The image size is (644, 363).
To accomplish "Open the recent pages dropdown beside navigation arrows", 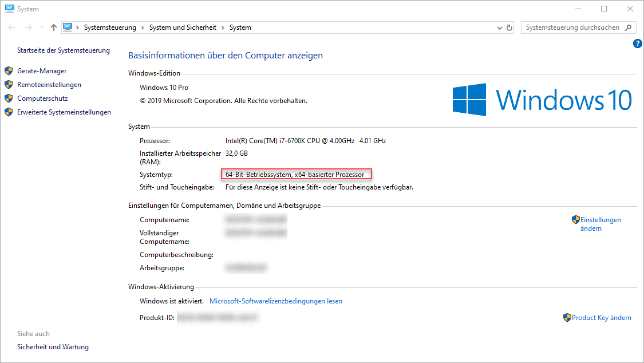I will pos(41,27).
